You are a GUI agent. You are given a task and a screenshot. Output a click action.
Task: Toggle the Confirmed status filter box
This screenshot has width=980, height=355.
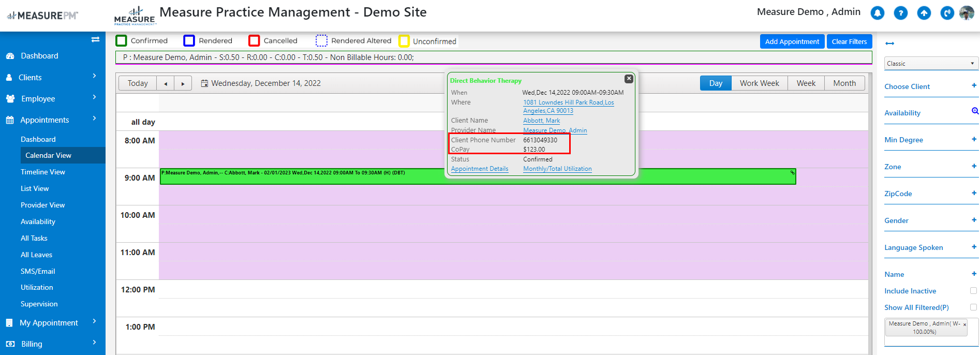coord(121,41)
